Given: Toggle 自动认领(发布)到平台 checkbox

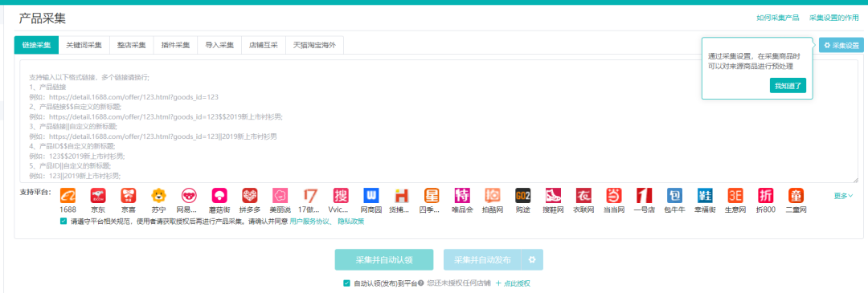Looking at the screenshot, I should coord(346,283).
